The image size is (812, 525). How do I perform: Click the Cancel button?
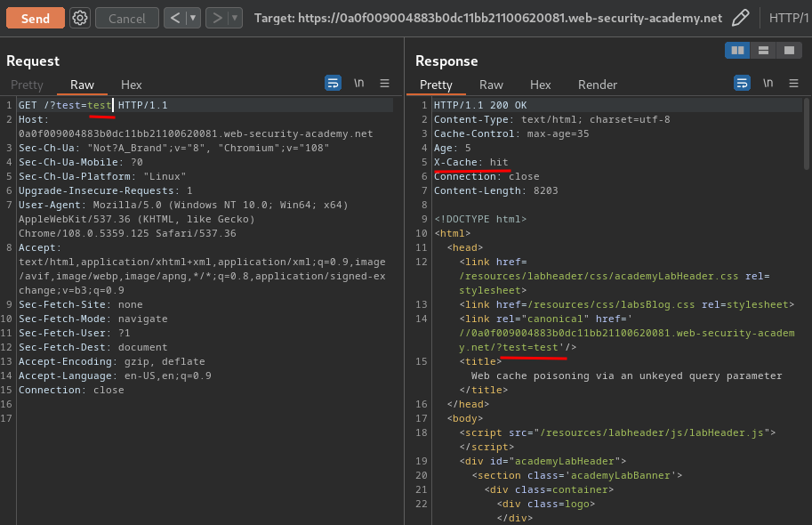coord(127,18)
